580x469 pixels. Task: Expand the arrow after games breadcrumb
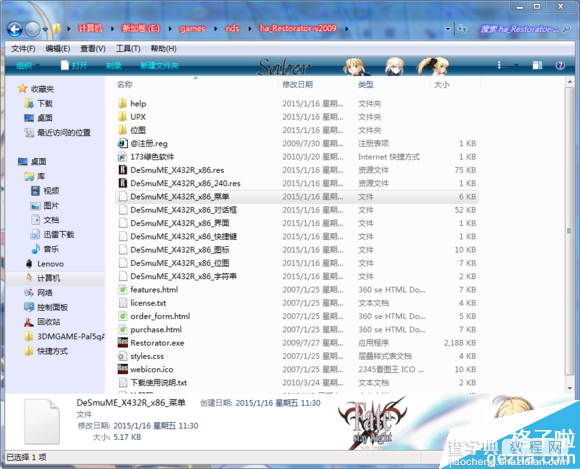[x=215, y=28]
